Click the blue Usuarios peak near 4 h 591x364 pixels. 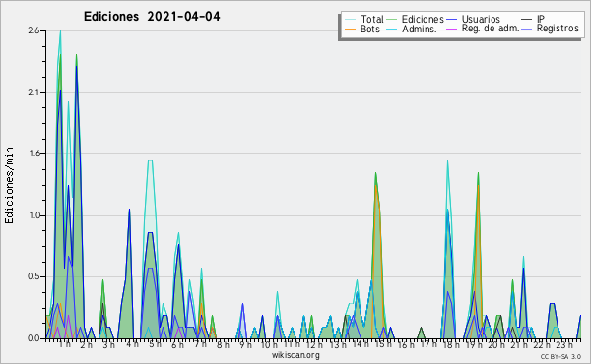(129, 210)
